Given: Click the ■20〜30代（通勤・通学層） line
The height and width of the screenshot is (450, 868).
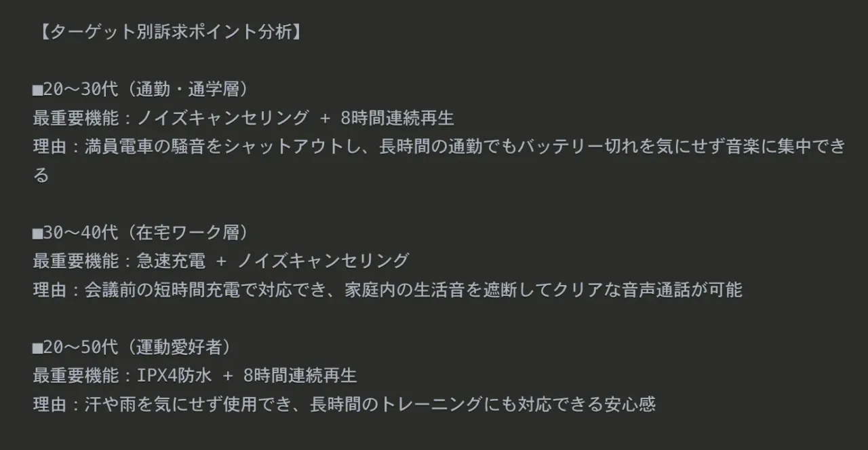Looking at the screenshot, I should click(x=142, y=89).
